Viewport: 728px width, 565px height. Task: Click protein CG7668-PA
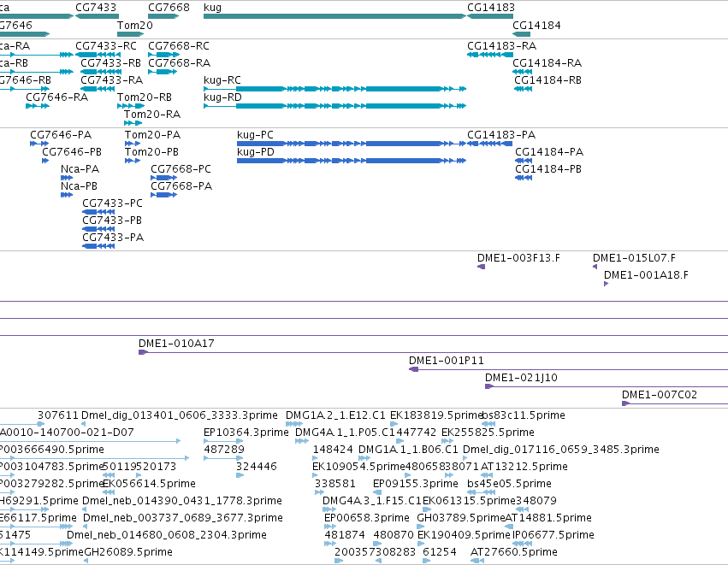(x=164, y=195)
